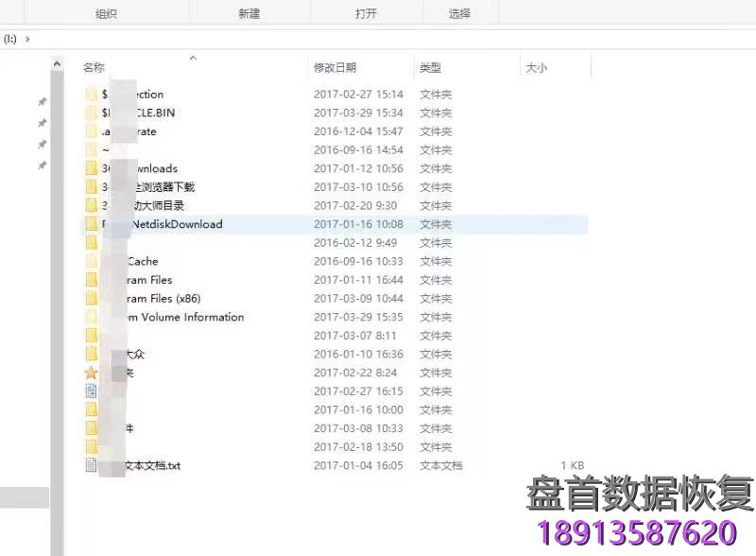Click the text document .txt file icon
Screen dimensions: 756x556
(91, 465)
